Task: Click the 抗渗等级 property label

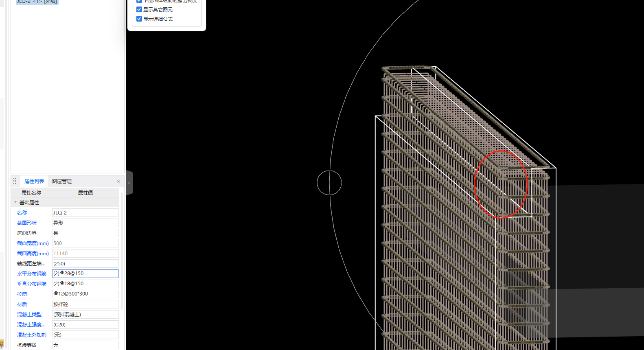Action: tap(27, 345)
